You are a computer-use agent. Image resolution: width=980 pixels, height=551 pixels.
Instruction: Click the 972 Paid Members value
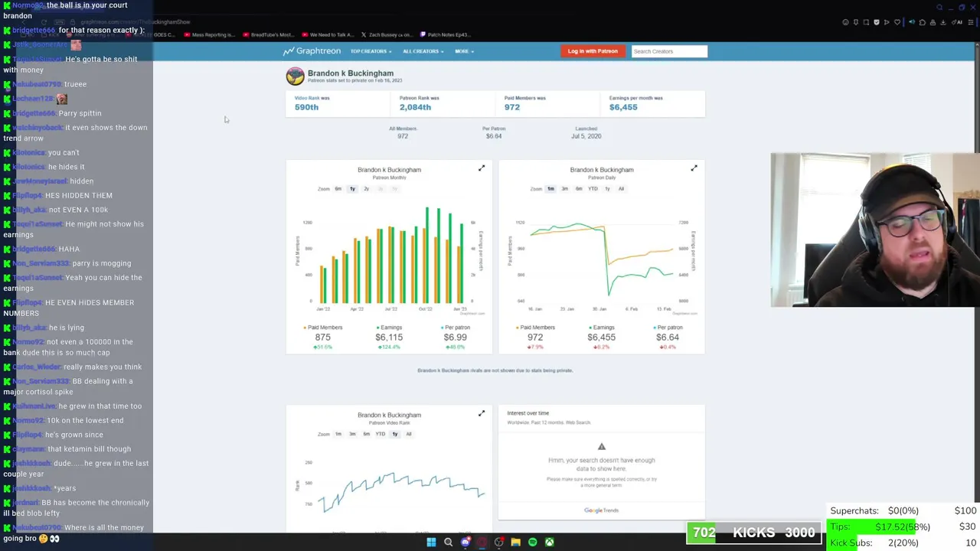511,107
